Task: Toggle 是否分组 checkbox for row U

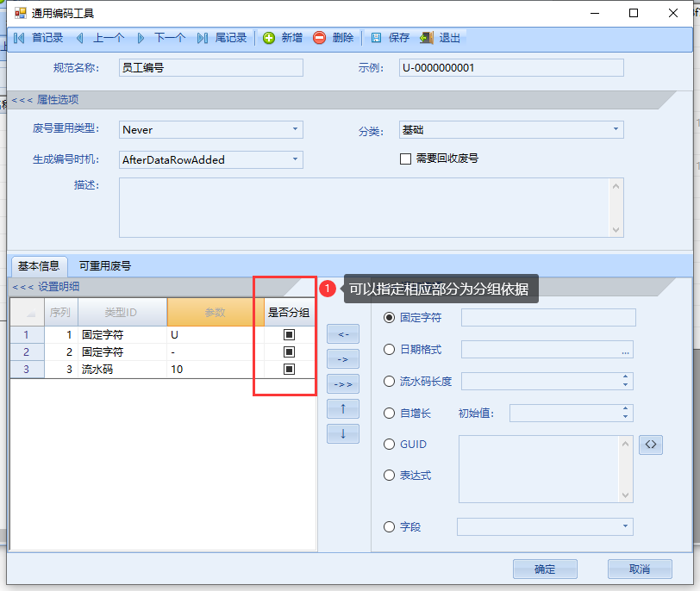Action: click(x=290, y=334)
